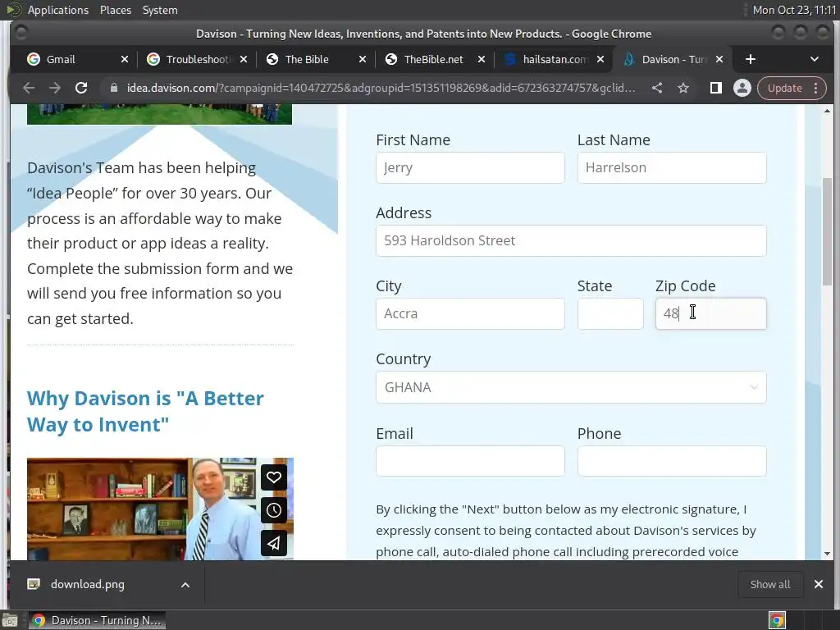Click the Last Name field

tap(672, 167)
